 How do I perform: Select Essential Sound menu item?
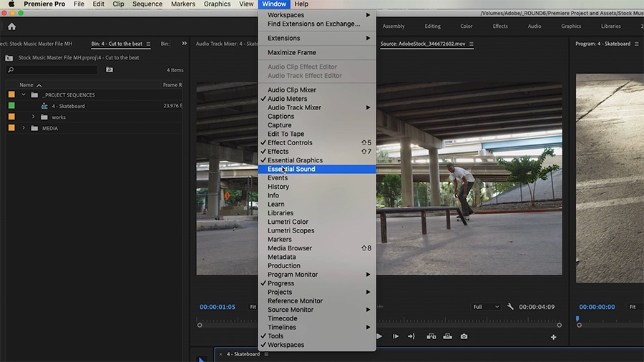[x=317, y=169]
